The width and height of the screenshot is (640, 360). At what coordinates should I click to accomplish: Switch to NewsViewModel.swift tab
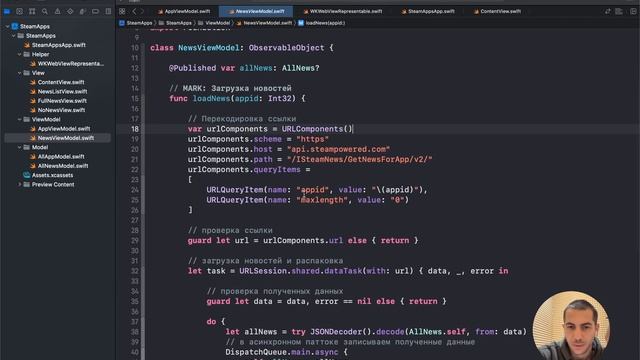257,11
